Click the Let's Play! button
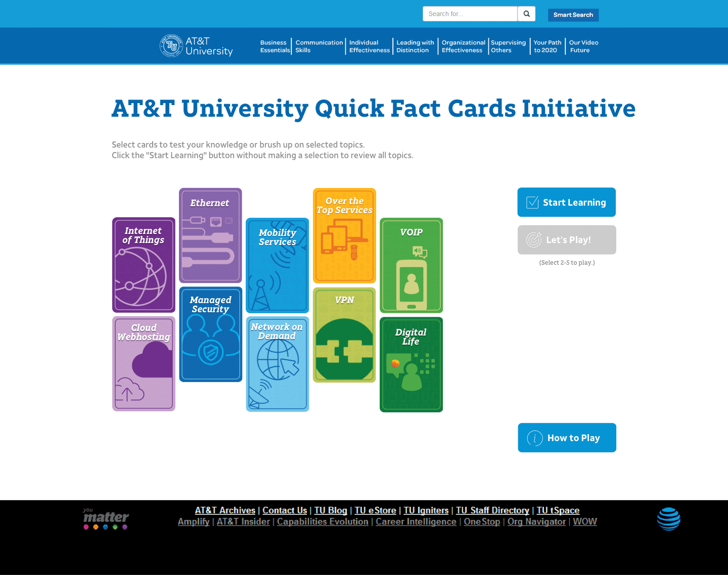This screenshot has height=575, width=728. 567,239
